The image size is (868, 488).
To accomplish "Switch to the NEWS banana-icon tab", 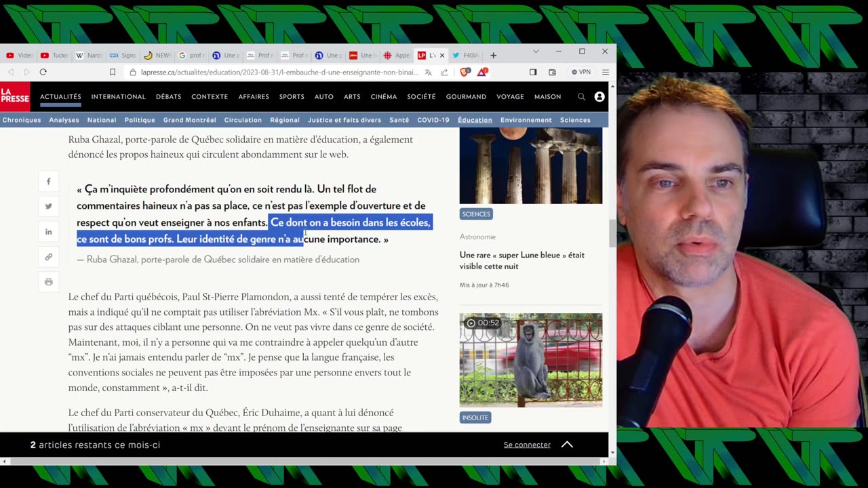I will [x=158, y=56].
